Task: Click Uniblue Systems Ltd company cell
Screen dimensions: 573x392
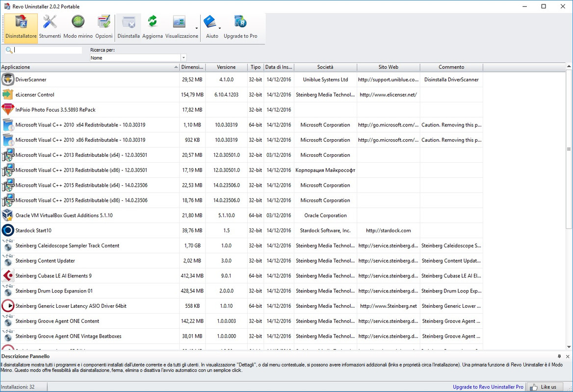Action: pyautogui.click(x=325, y=79)
